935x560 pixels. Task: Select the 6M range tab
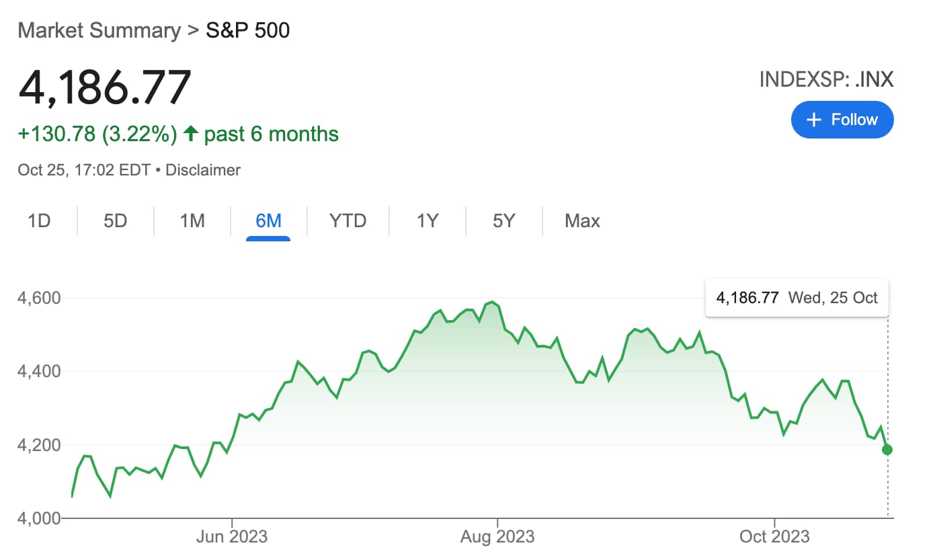coord(268,221)
